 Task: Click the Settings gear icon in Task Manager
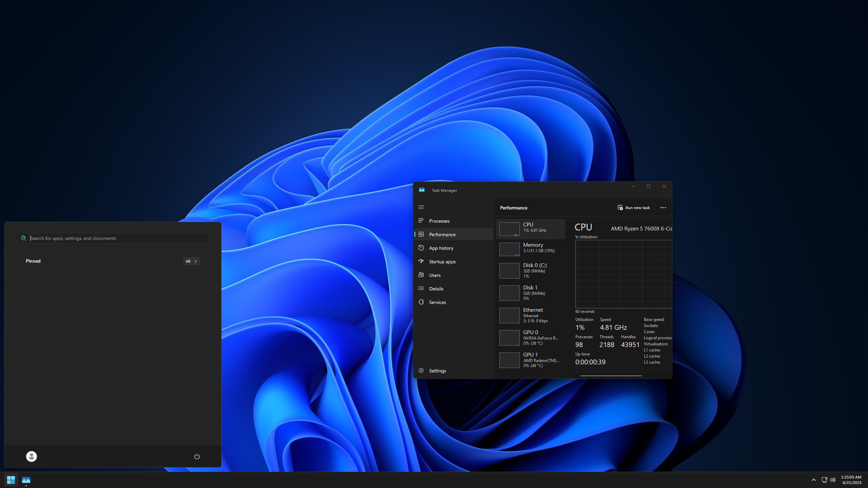[421, 370]
